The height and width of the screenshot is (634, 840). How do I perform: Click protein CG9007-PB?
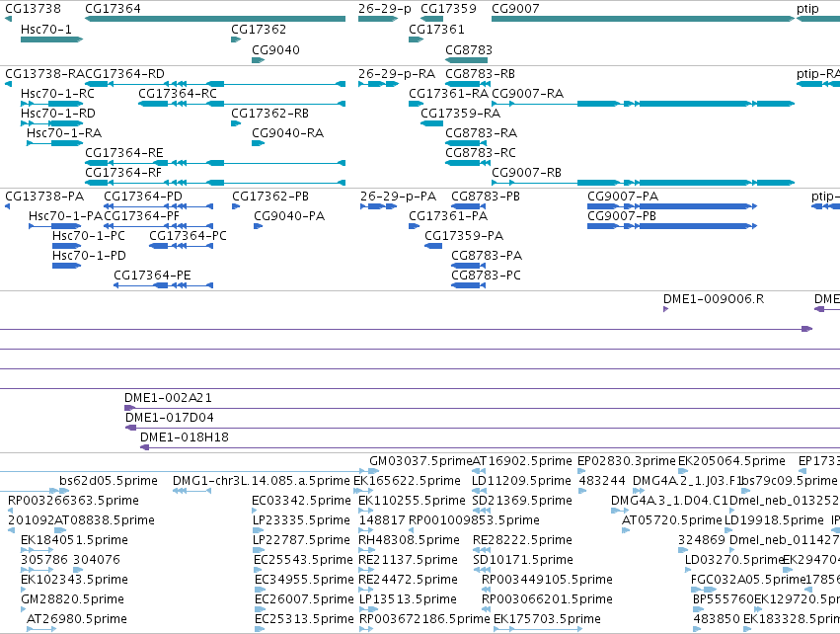click(672, 225)
